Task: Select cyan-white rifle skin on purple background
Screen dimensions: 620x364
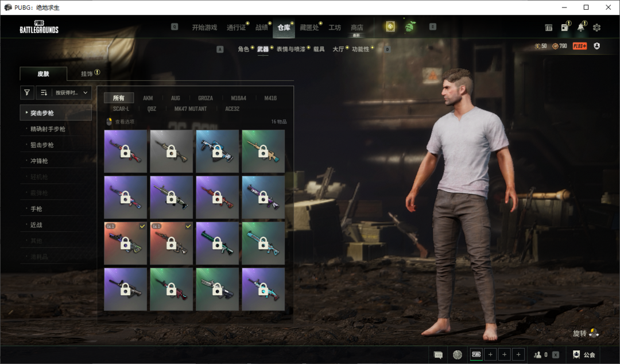Action: point(263,289)
